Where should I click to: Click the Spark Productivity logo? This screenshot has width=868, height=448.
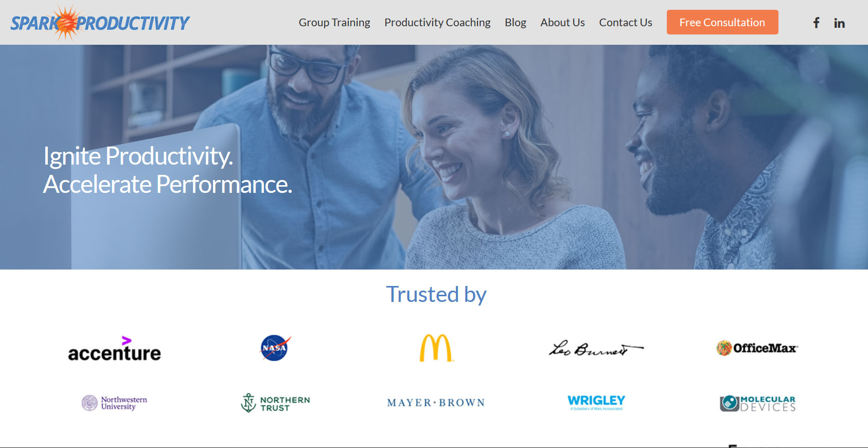(x=100, y=23)
